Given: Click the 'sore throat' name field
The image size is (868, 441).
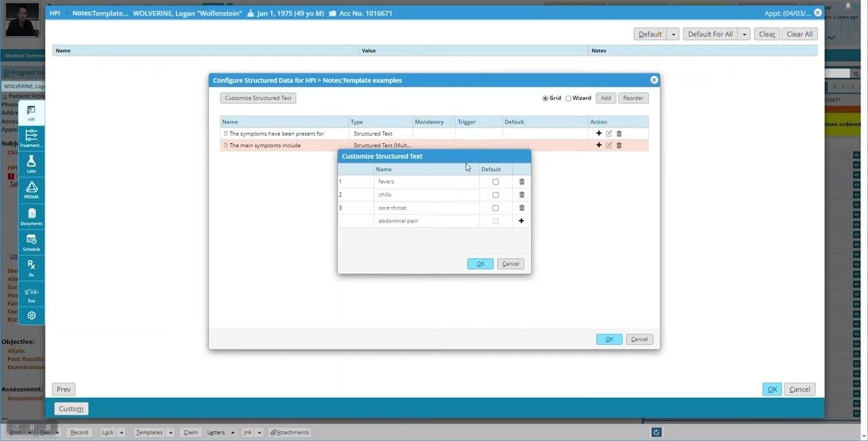Looking at the screenshot, I should click(x=426, y=208).
